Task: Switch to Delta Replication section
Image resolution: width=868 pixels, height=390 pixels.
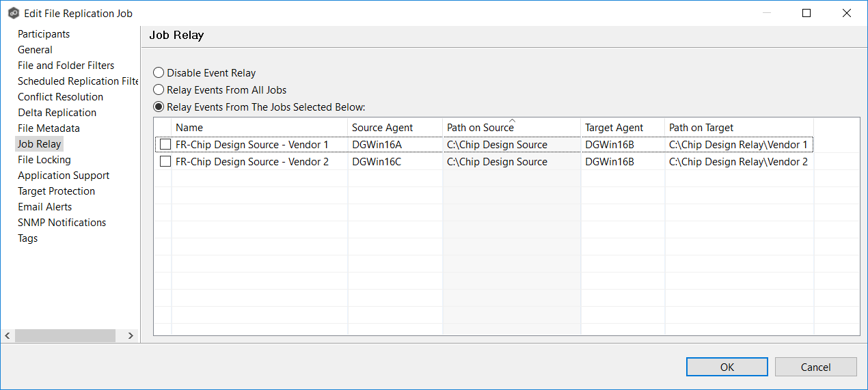Action: click(x=57, y=113)
